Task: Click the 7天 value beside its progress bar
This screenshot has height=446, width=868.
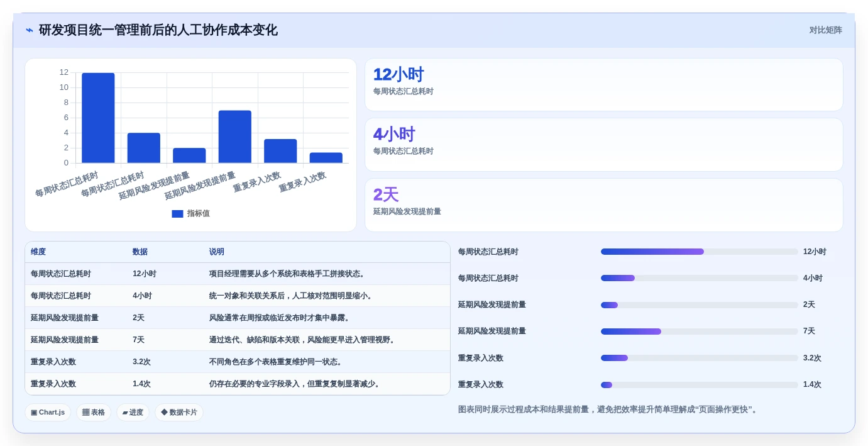Action: point(809,331)
